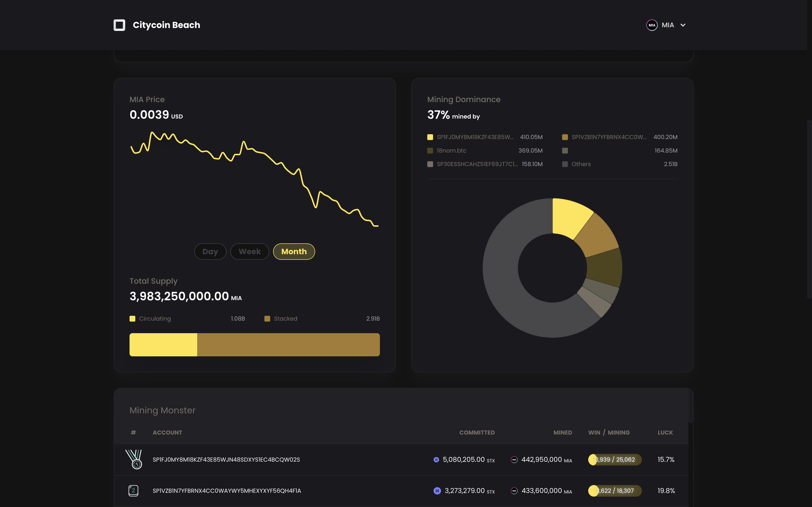Sort table by COMMITTED column header
The image size is (812, 507).
477,433
